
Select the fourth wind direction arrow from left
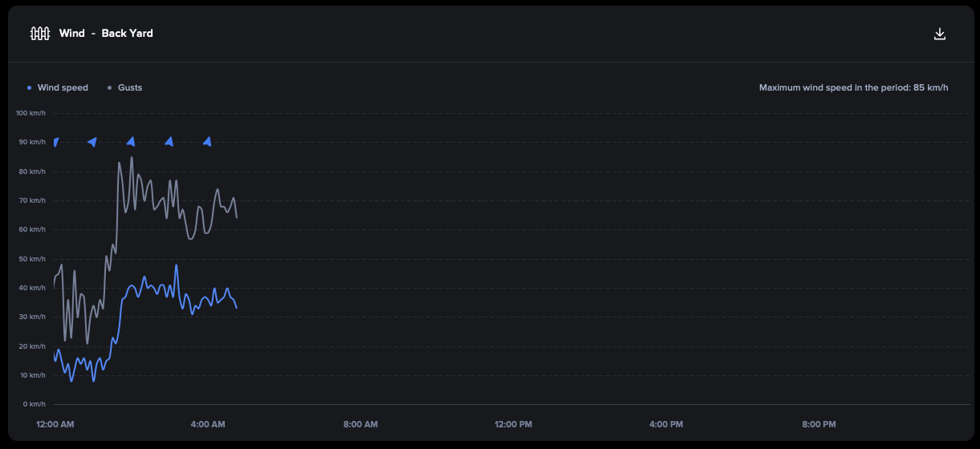click(169, 142)
